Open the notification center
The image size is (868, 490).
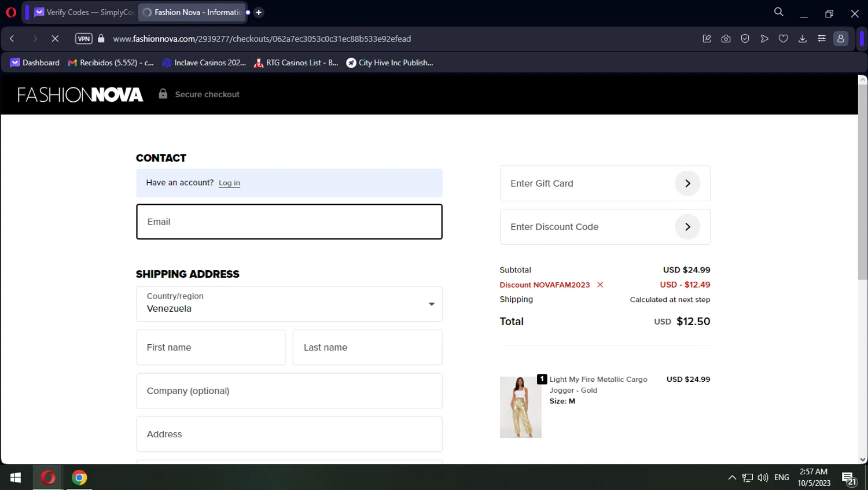(x=849, y=478)
